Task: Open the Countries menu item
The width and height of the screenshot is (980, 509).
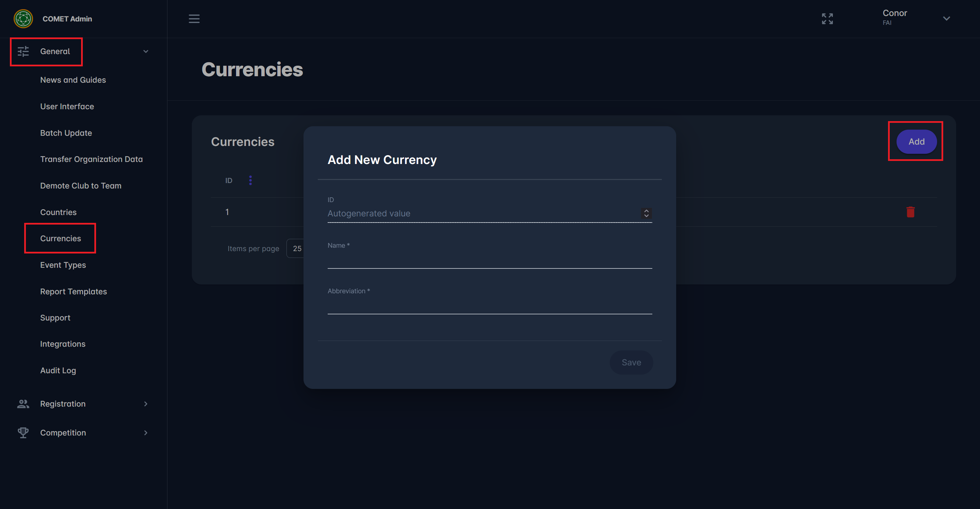Action: [58, 212]
